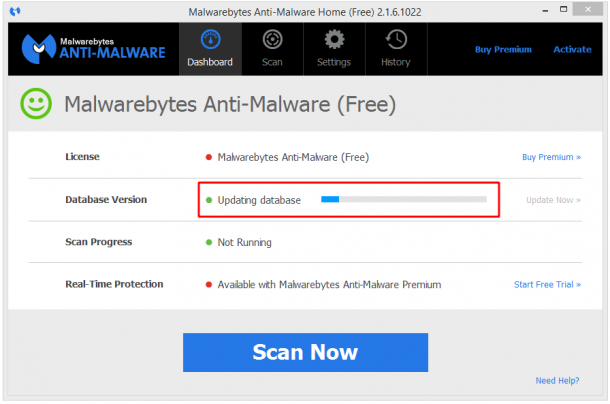Open the History clock icon

(x=396, y=39)
